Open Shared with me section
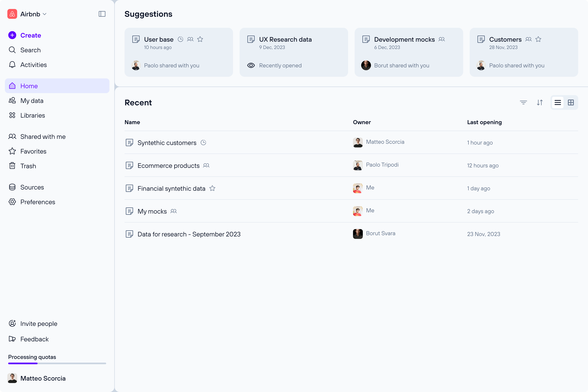The height and width of the screenshot is (392, 588). [43, 137]
